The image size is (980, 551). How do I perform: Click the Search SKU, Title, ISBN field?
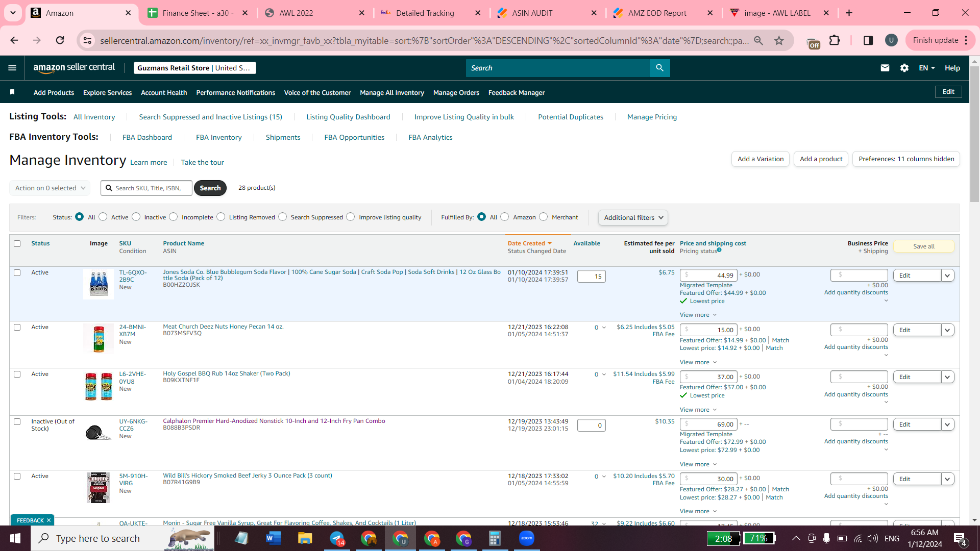coord(146,188)
